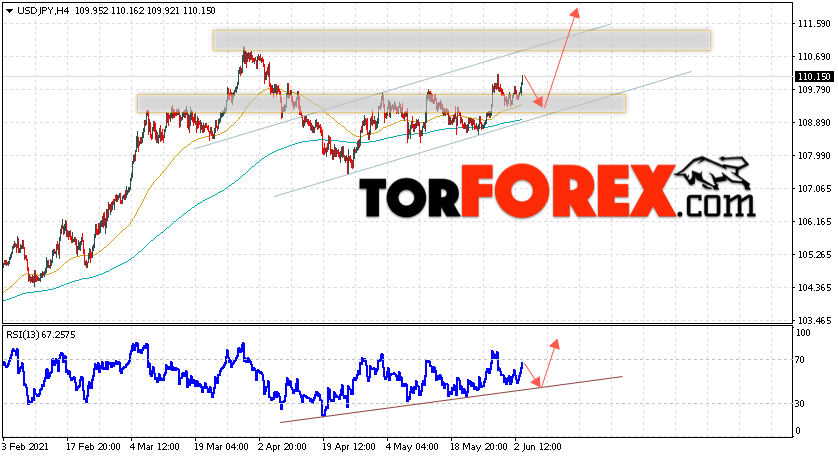Image resolution: width=838 pixels, height=458 pixels.
Task: Click the 2 Apr 20:00 time label
Action: pyautogui.click(x=282, y=447)
